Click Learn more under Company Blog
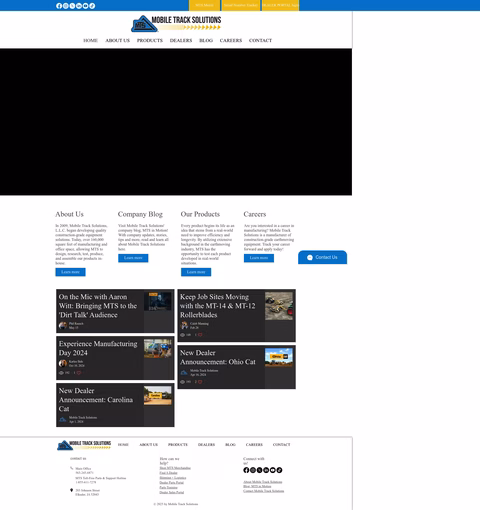The height and width of the screenshot is (510, 480). pos(133,258)
